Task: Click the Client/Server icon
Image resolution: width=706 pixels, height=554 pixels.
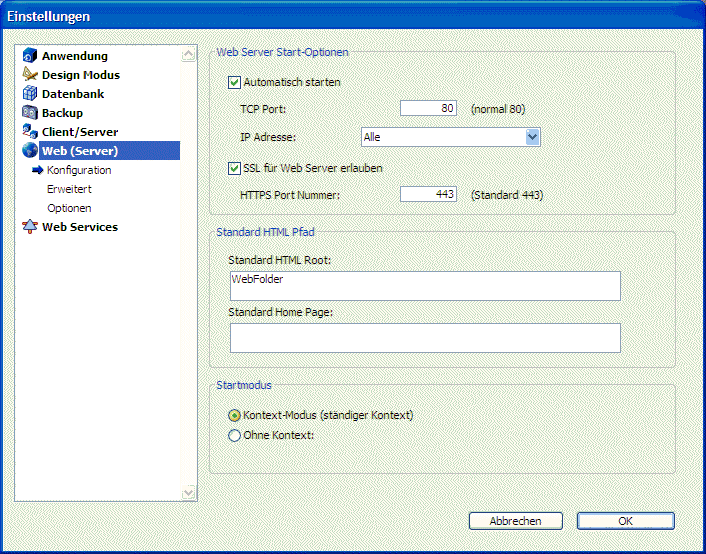Action: click(30, 132)
